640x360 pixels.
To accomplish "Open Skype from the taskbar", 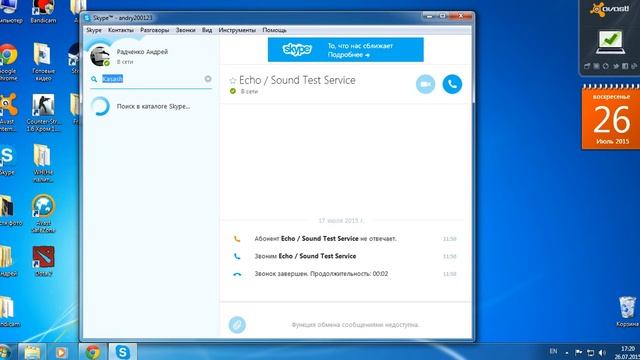I will (123, 352).
